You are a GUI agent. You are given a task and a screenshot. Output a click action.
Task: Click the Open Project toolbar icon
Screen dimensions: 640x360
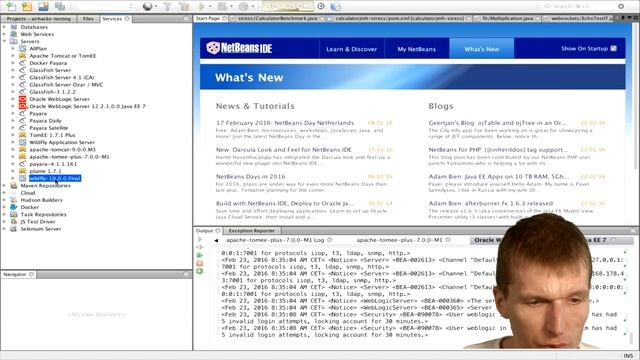point(43,6)
